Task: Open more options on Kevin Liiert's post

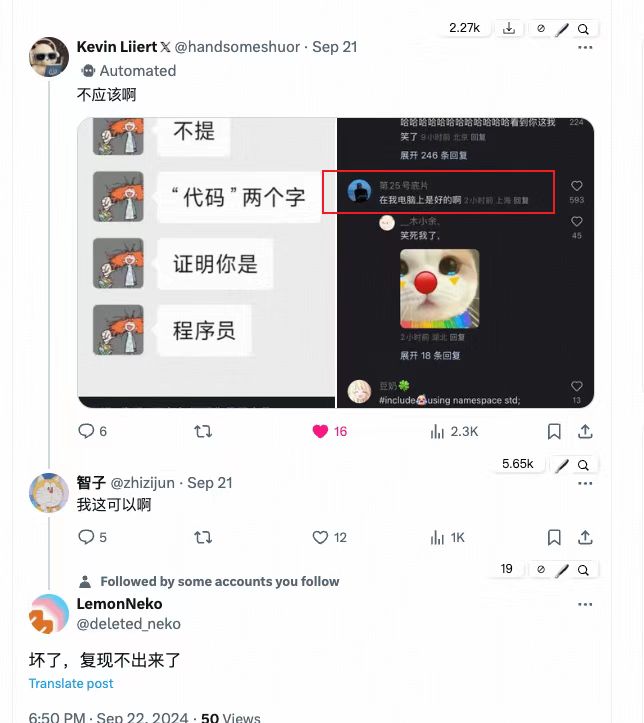Action: [585, 47]
